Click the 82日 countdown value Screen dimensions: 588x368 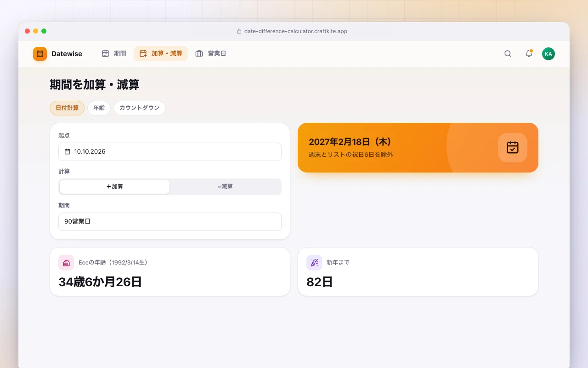(x=319, y=282)
